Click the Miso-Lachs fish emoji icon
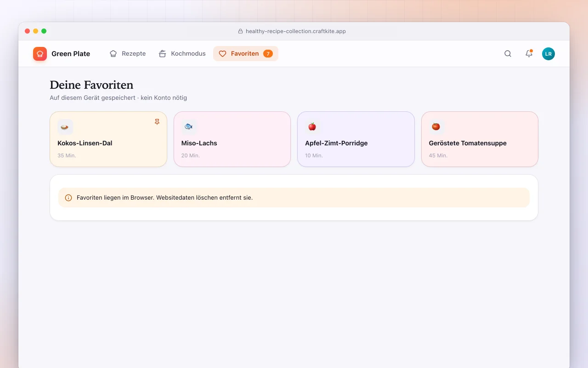This screenshot has height=368, width=588. click(189, 127)
